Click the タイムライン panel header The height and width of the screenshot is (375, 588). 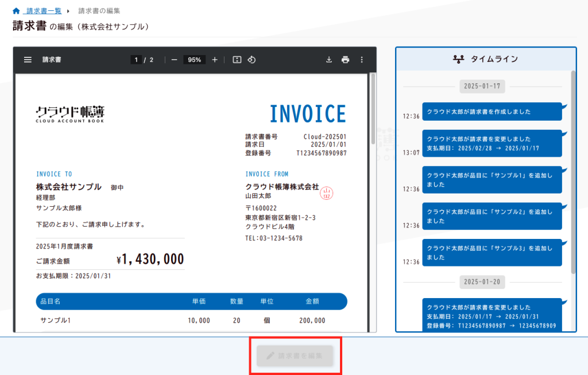pyautogui.click(x=485, y=59)
